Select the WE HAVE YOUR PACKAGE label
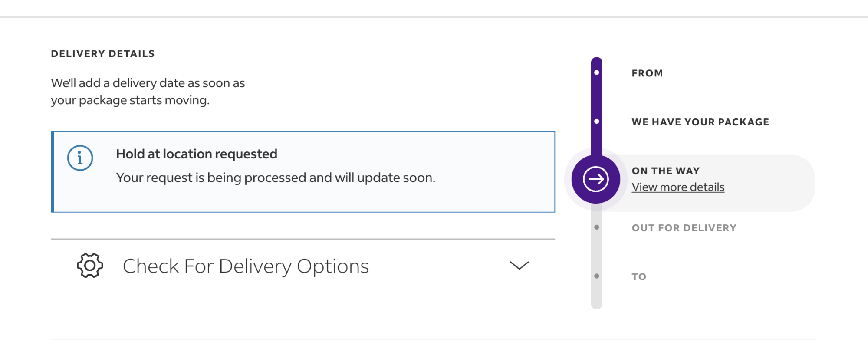Screen dimensions: 868x355 [700, 122]
